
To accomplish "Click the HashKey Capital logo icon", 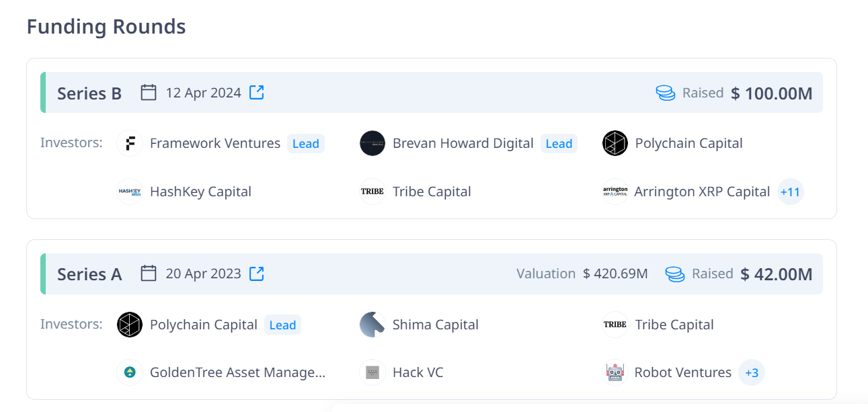I will (x=130, y=192).
